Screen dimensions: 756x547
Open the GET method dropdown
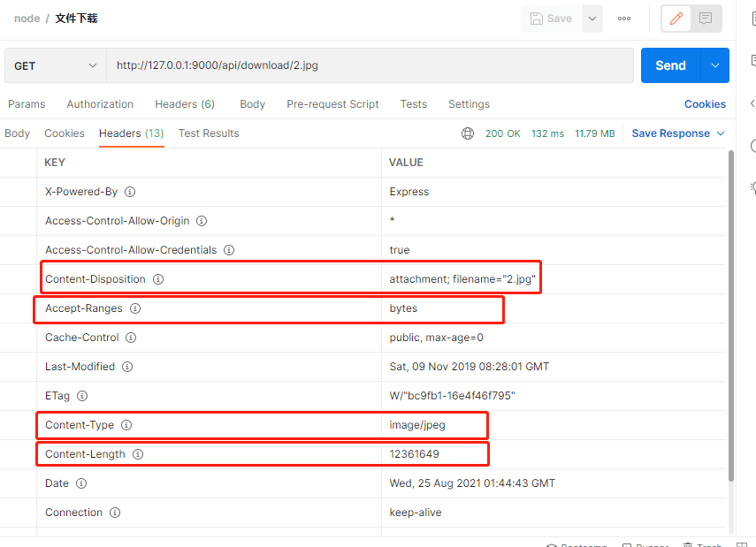pos(56,65)
